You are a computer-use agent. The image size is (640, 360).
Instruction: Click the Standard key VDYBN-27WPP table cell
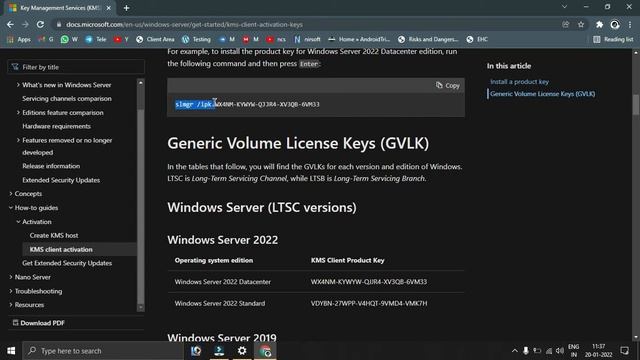tap(369, 303)
